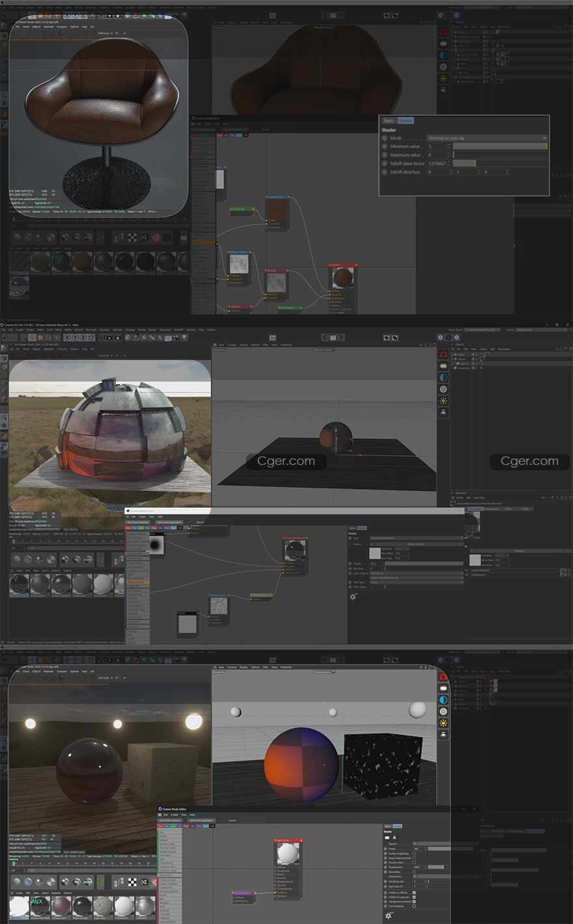Open the Mode dropdown showing Normal vs. eye ray
The height and width of the screenshot is (924, 573).
click(487, 138)
